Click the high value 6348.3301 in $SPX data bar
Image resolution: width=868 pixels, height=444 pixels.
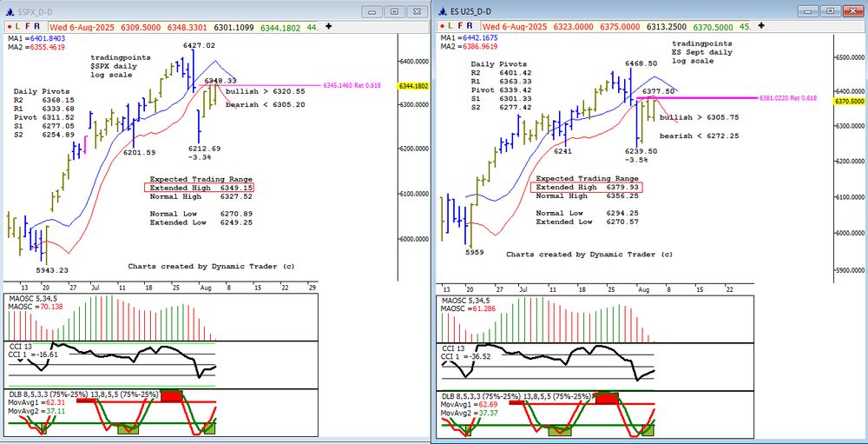[x=187, y=26]
